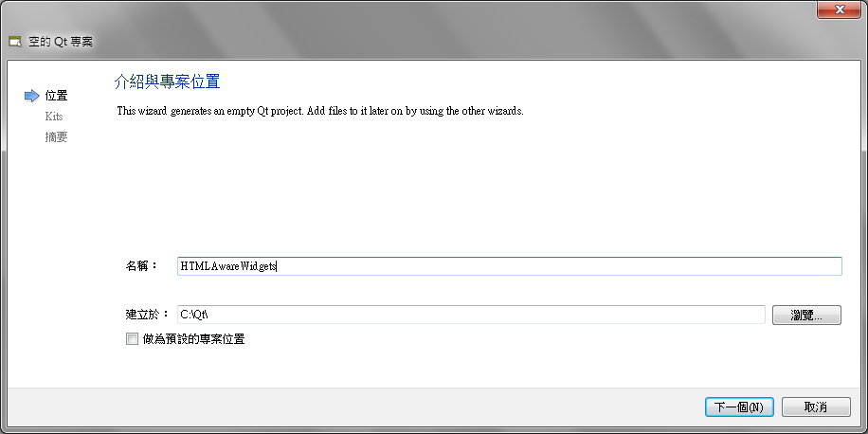The image size is (868, 434).
Task: Click the 建立於 path input field
Action: (x=471, y=315)
